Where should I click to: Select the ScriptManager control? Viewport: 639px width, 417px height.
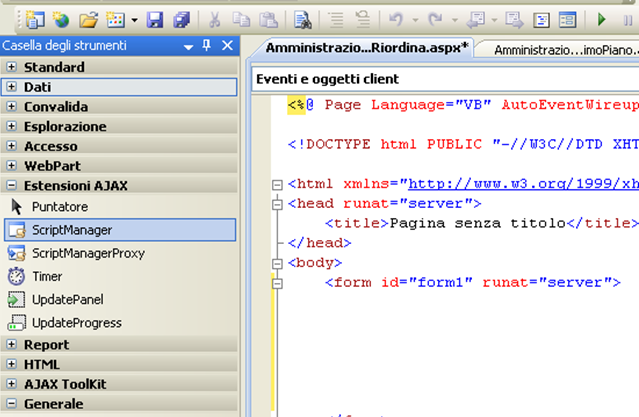[x=120, y=230]
